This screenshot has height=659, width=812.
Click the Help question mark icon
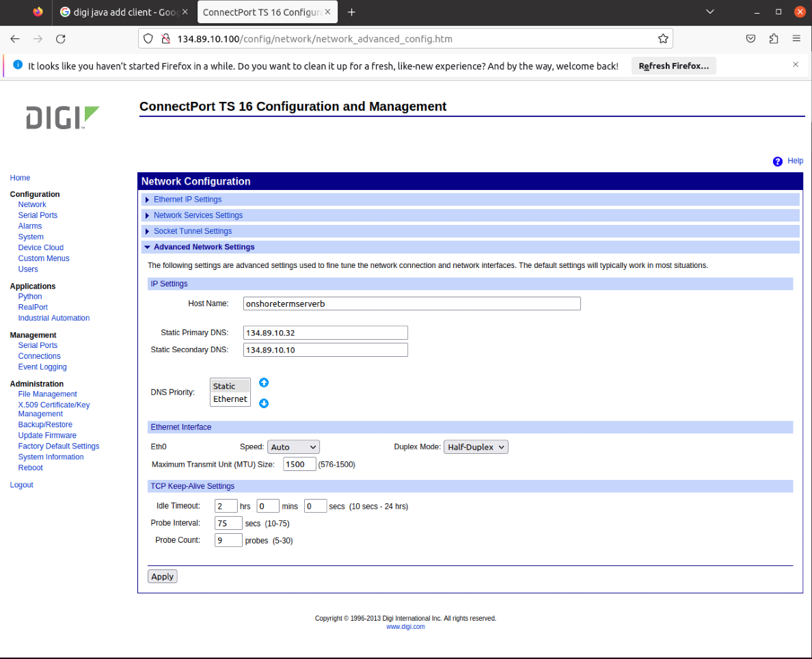click(777, 161)
